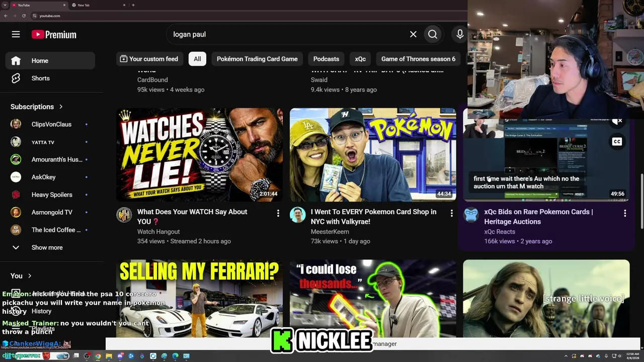Open options menu for xQc Bids video

click(x=625, y=213)
